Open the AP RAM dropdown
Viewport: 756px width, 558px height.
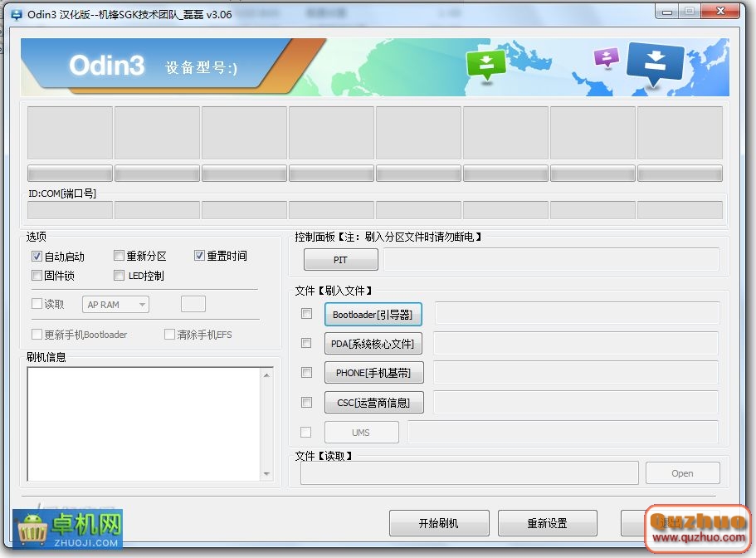click(115, 304)
